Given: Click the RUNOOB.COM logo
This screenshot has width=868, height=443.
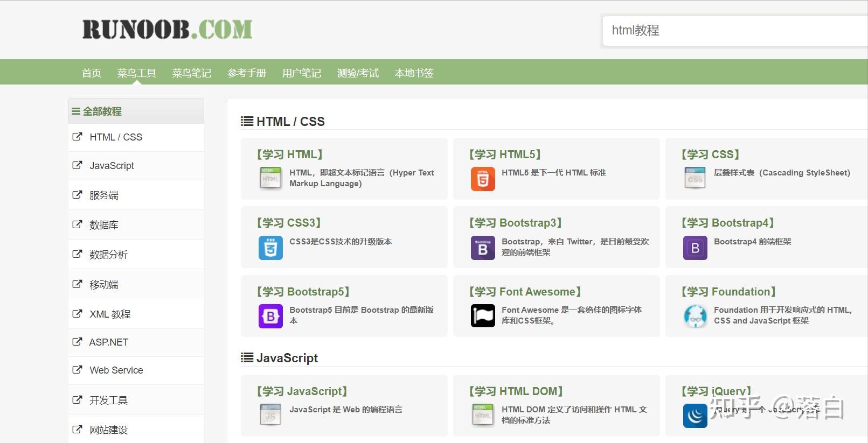Looking at the screenshot, I should [167, 30].
